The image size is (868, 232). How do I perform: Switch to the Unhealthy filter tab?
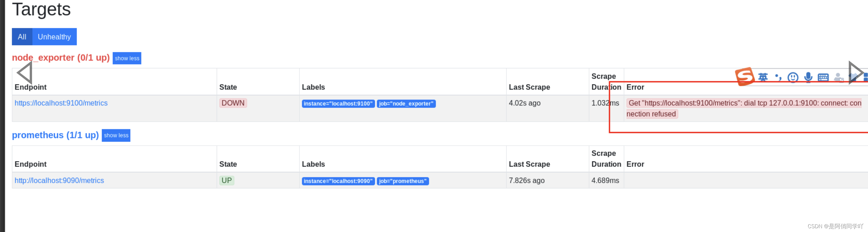click(54, 37)
